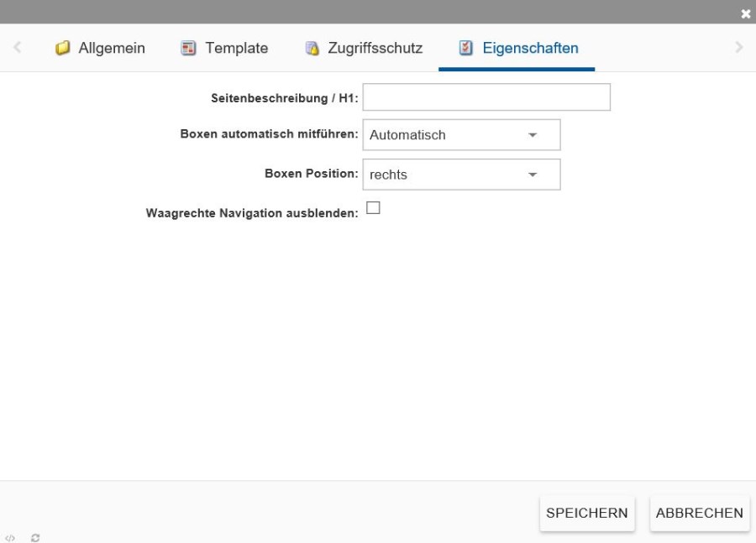Focus the Seitenbeschreibung / H1 text field
This screenshot has height=543, width=756.
[486, 98]
